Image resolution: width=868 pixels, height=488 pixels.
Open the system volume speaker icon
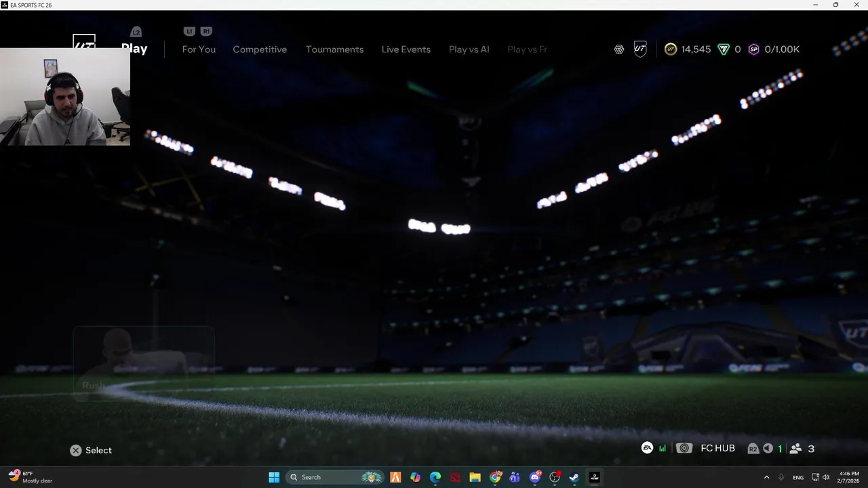tap(826, 477)
